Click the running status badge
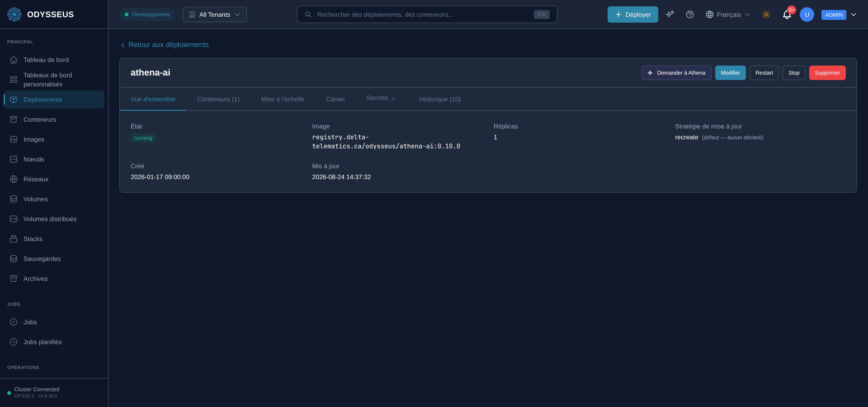 tap(143, 138)
